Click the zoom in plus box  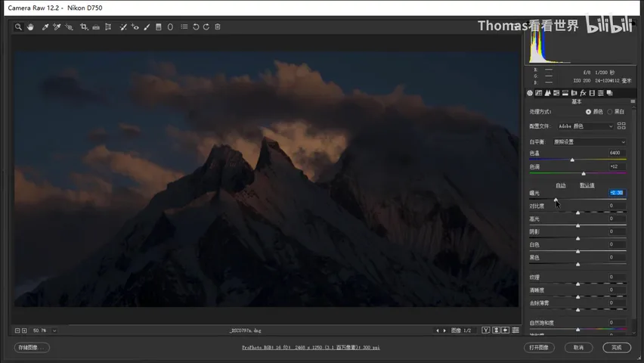[x=24, y=330]
